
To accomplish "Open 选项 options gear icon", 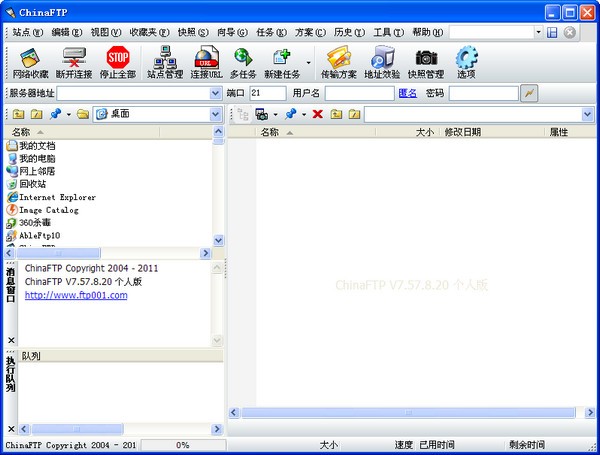I will click(466, 63).
